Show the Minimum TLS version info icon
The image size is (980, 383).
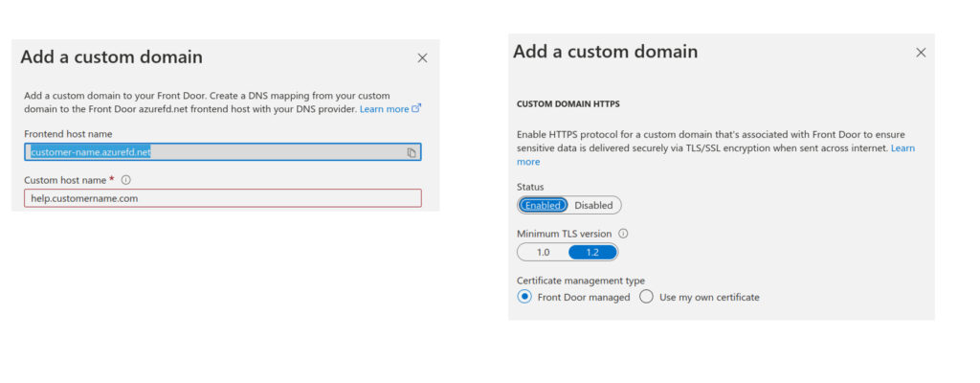tap(623, 234)
